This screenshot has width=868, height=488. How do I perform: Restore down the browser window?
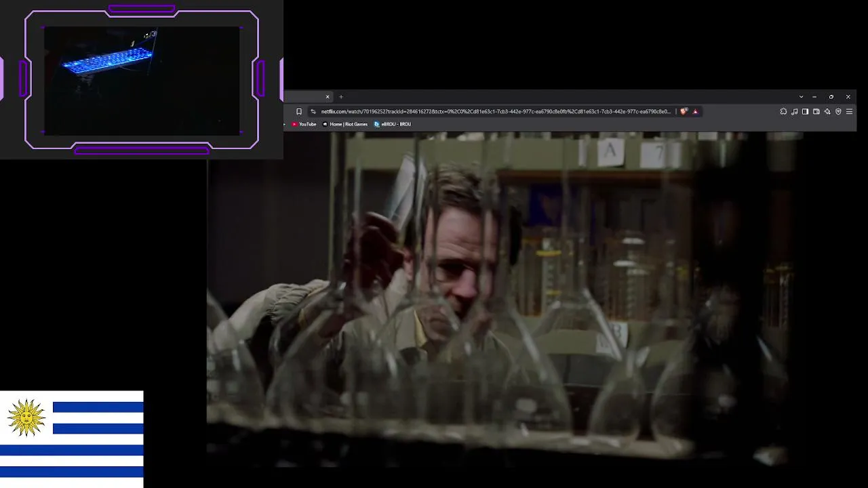(831, 97)
